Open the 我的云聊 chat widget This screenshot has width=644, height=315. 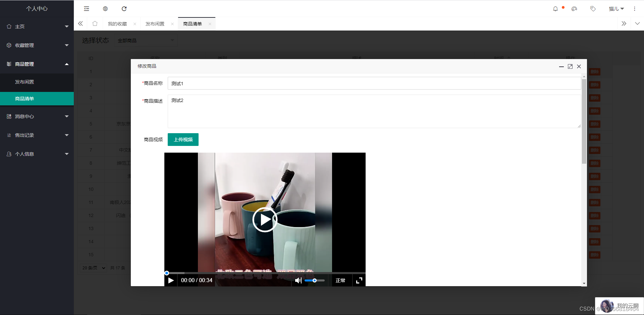click(x=620, y=306)
